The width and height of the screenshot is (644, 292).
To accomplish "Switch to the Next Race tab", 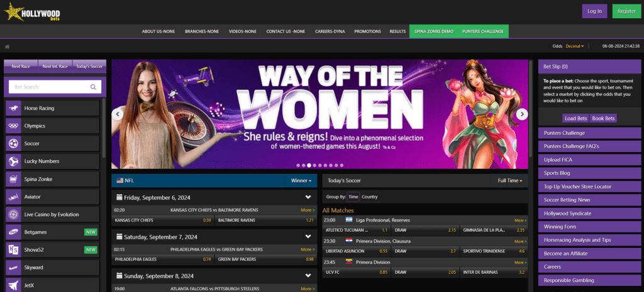I will (x=21, y=67).
